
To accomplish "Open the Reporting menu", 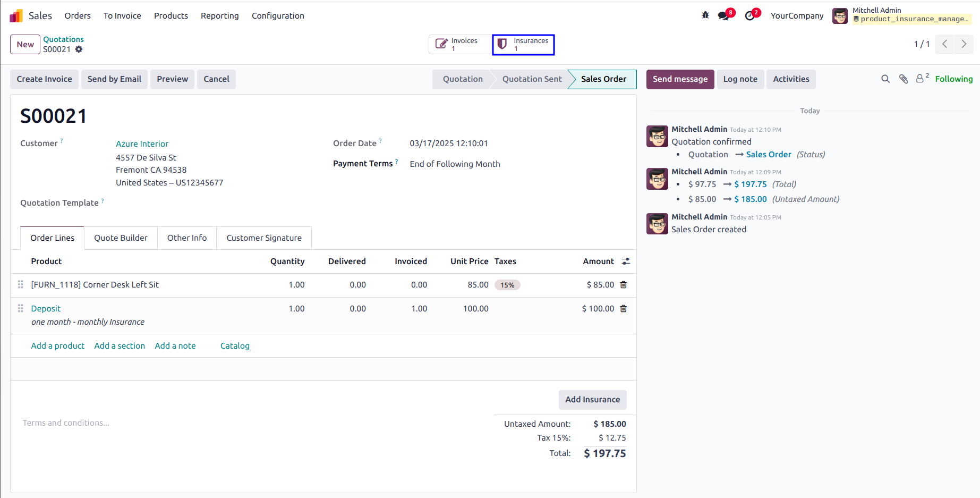I will [x=220, y=16].
